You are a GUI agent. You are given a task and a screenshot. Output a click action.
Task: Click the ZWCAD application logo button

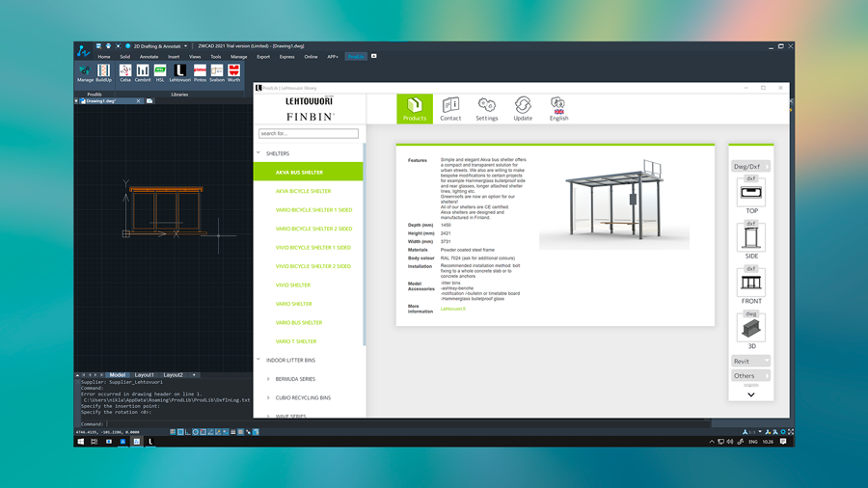[x=83, y=51]
